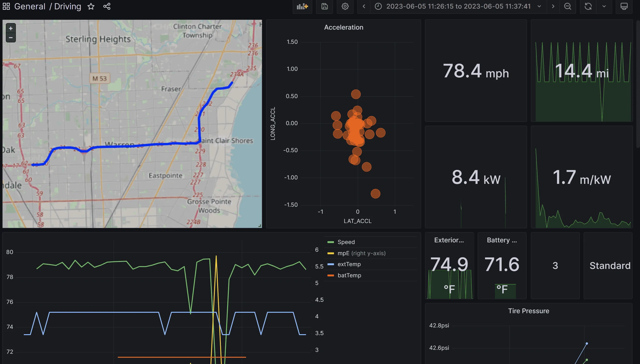Click the orange batTemp color swatch

(x=330, y=275)
